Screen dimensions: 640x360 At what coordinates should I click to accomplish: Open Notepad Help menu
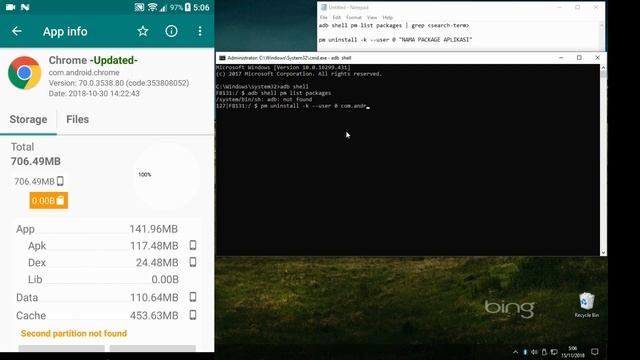tap(388, 17)
